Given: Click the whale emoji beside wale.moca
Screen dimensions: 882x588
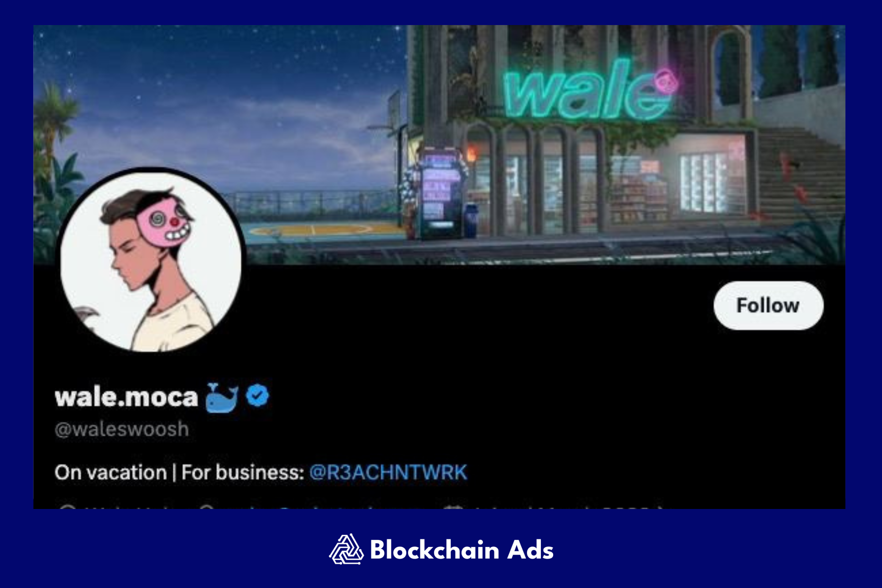Looking at the screenshot, I should point(222,398).
